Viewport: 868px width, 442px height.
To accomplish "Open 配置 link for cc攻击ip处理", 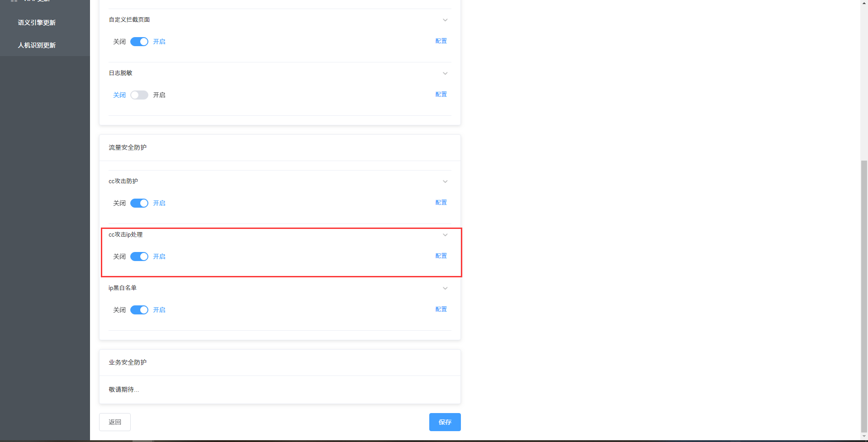I will pyautogui.click(x=441, y=256).
